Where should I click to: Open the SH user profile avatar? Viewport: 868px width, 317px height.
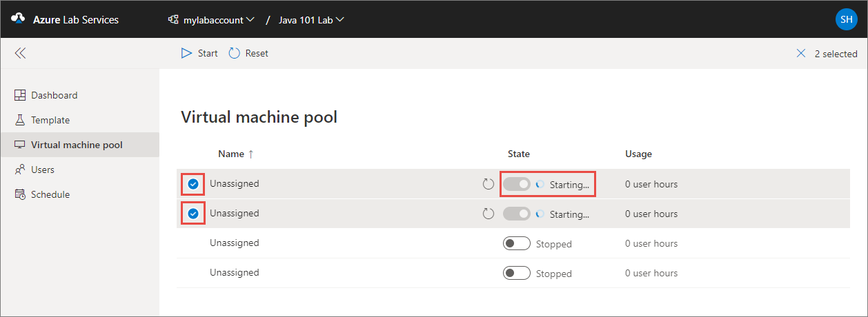[846, 19]
